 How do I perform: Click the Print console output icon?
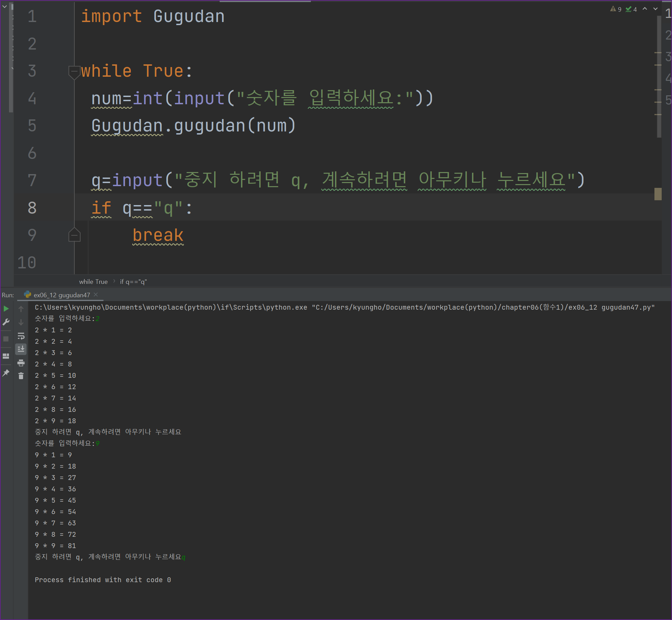21,363
